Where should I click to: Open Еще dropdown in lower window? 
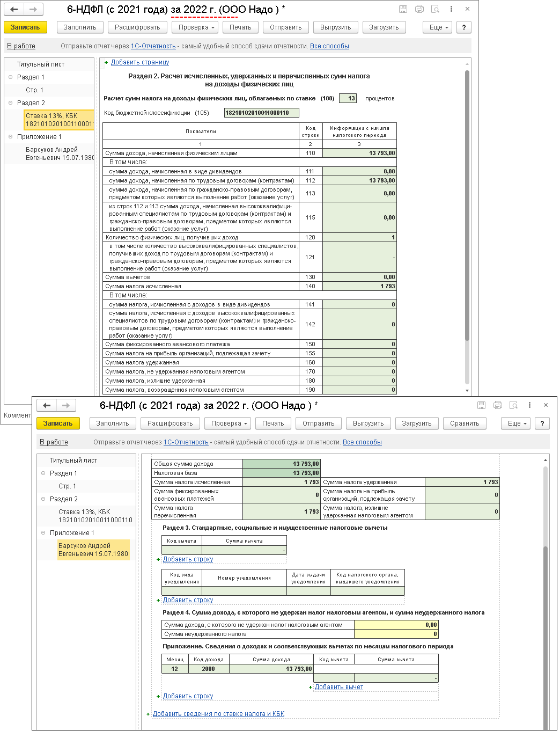pyautogui.click(x=517, y=423)
